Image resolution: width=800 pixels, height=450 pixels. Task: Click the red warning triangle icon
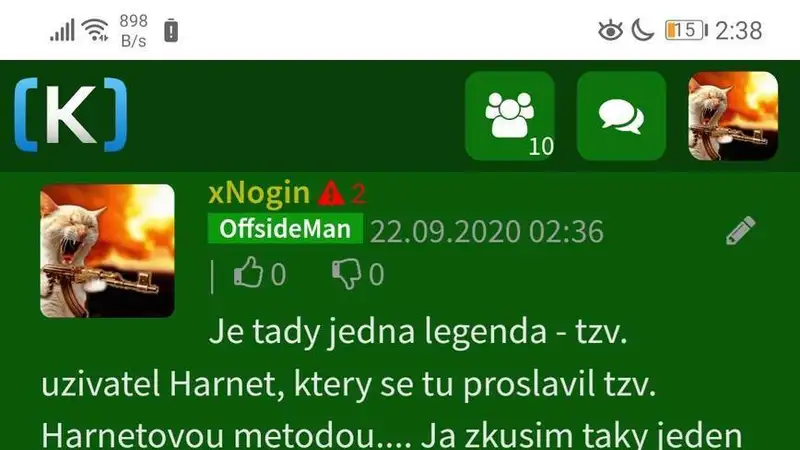[x=331, y=193]
